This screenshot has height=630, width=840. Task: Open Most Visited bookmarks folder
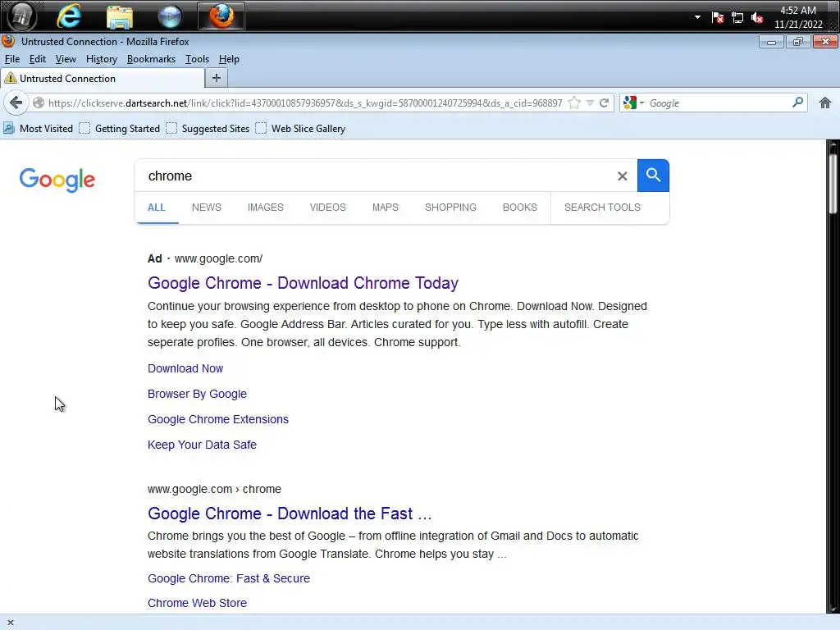pos(38,129)
